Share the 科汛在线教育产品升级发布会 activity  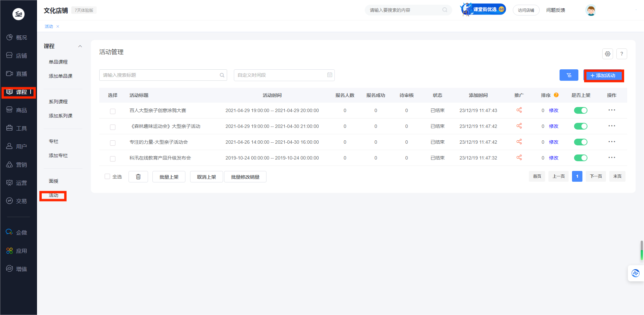pyautogui.click(x=519, y=157)
